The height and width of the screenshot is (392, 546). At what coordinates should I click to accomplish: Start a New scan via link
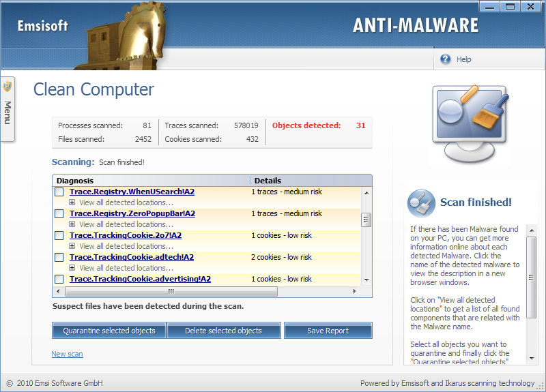click(67, 354)
